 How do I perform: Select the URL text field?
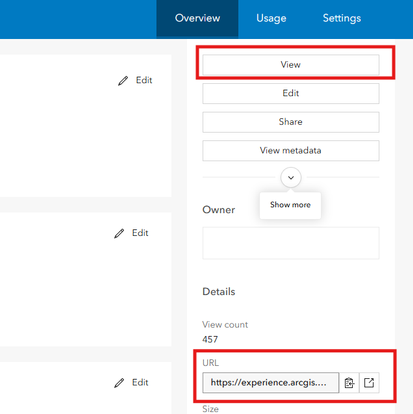(x=271, y=383)
